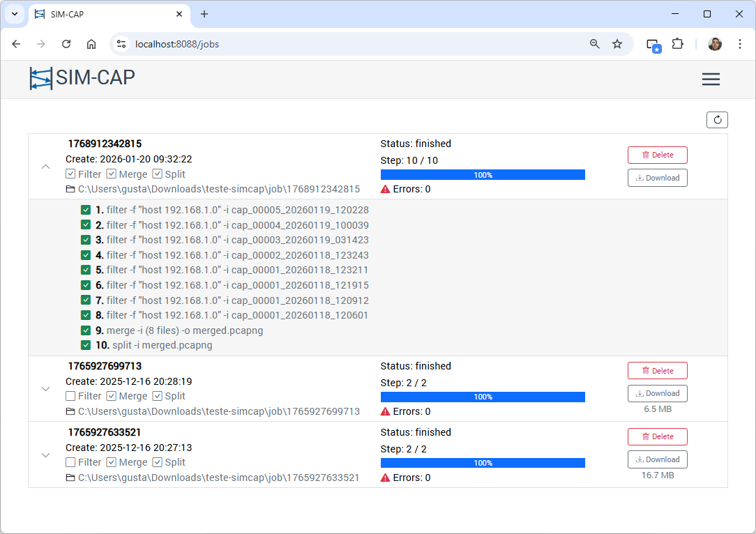Image resolution: width=756 pixels, height=534 pixels.
Task: Expand job 1765927699713 steps
Action: click(46, 389)
